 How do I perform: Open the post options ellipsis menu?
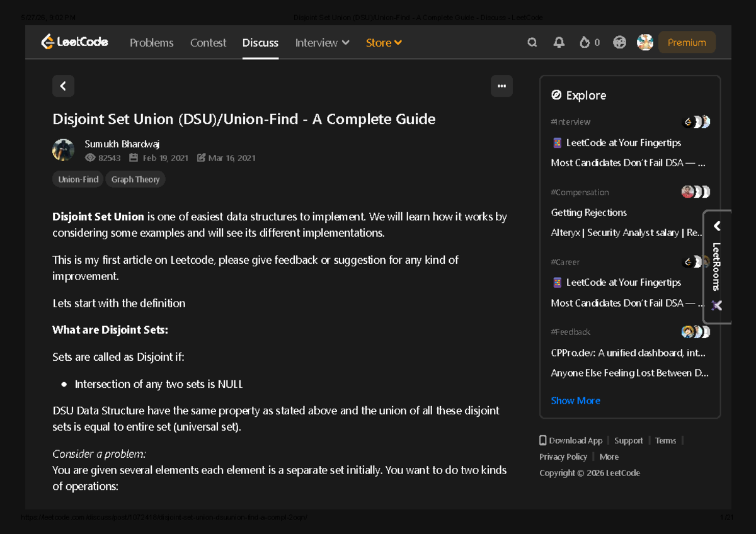(501, 86)
